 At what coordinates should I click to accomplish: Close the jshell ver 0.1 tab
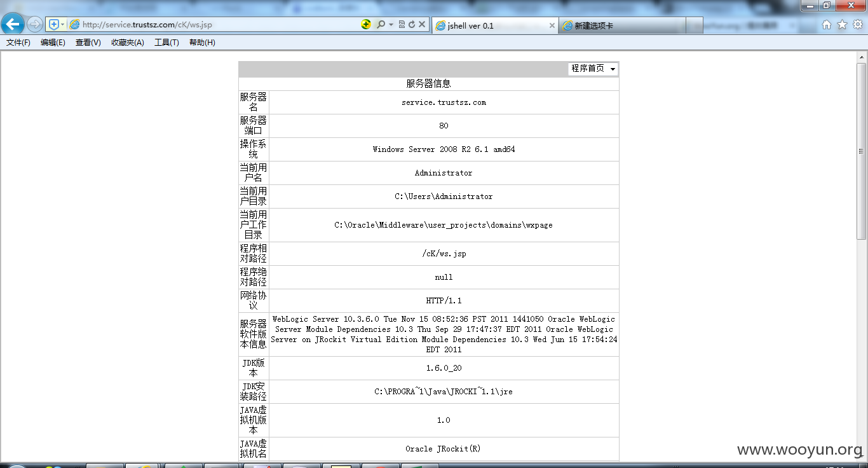tap(552, 25)
